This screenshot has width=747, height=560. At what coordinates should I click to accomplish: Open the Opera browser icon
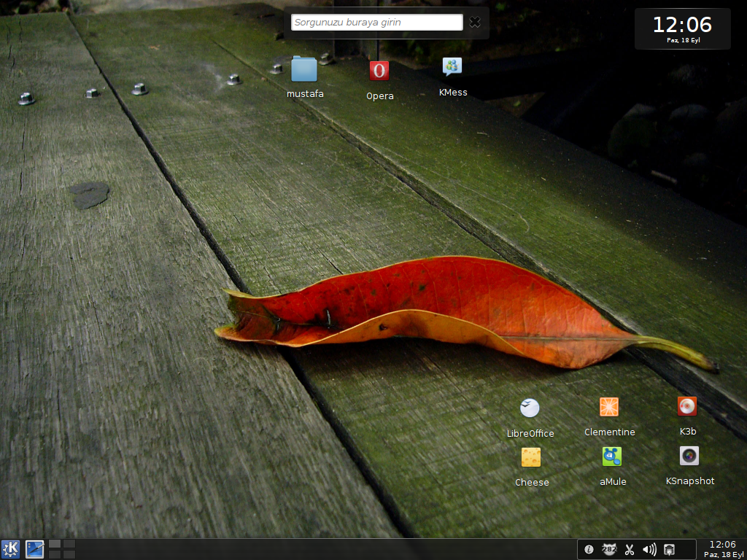(379, 71)
